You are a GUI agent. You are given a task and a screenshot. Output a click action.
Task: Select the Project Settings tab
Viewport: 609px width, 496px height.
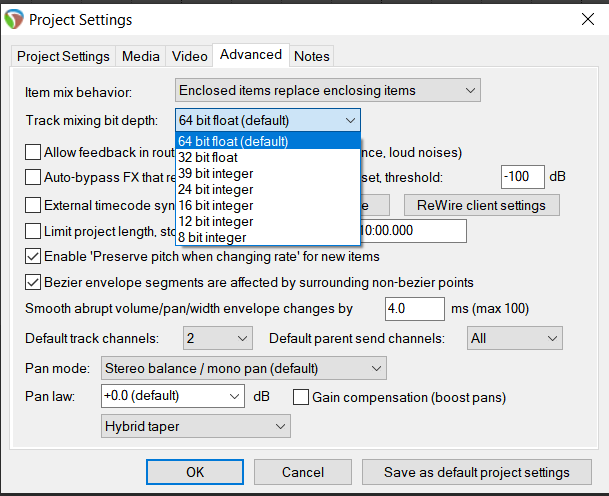(x=65, y=56)
